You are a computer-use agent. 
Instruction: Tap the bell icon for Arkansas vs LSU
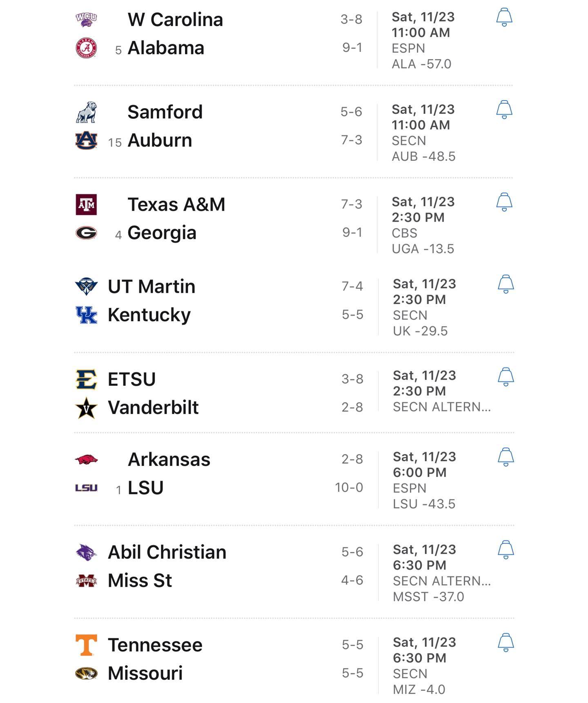tap(506, 457)
